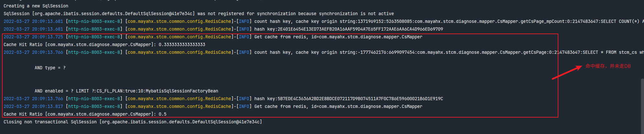The image size is (644, 134).
Task: Click the Cache Hit Ratio 0.5 line
Action: tap(85, 114)
